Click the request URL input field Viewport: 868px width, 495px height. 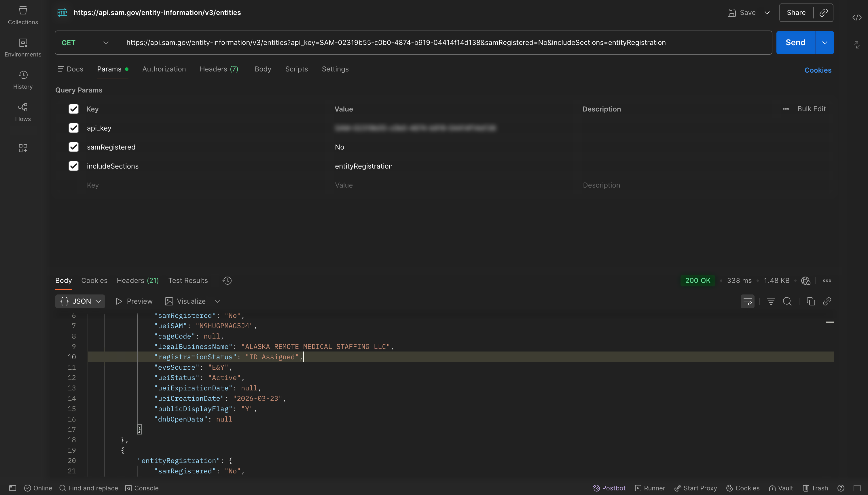[x=445, y=43]
